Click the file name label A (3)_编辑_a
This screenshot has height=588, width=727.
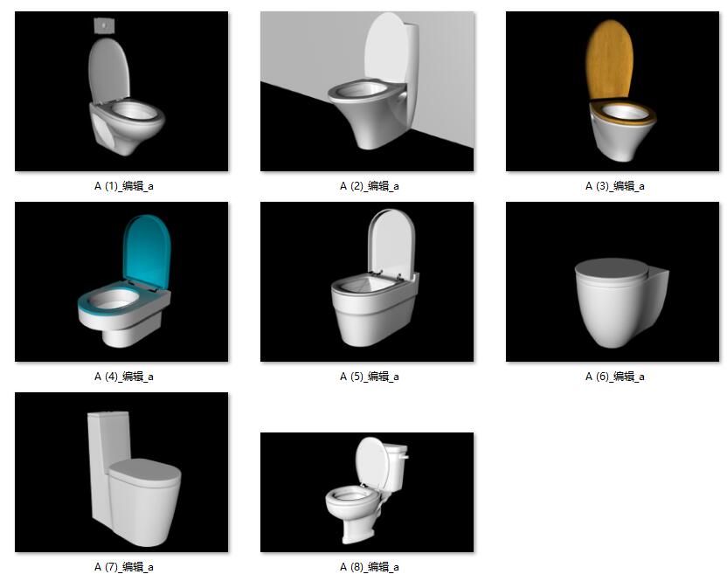click(615, 186)
